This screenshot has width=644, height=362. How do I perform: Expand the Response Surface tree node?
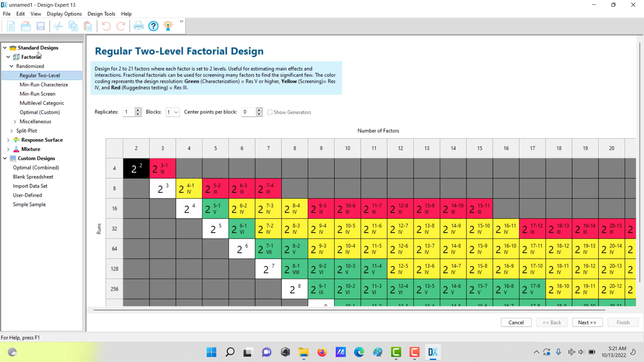(8, 140)
